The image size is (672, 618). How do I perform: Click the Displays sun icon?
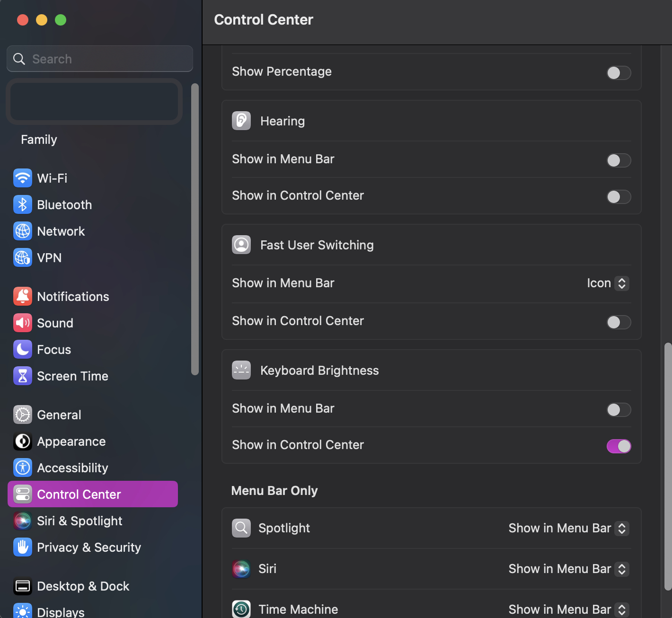pos(23,611)
